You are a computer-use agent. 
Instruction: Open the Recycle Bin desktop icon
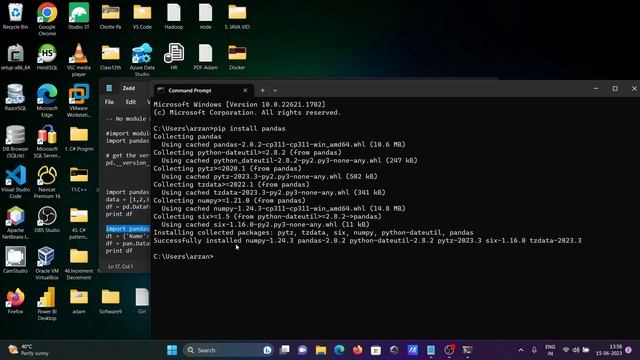[x=16, y=16]
